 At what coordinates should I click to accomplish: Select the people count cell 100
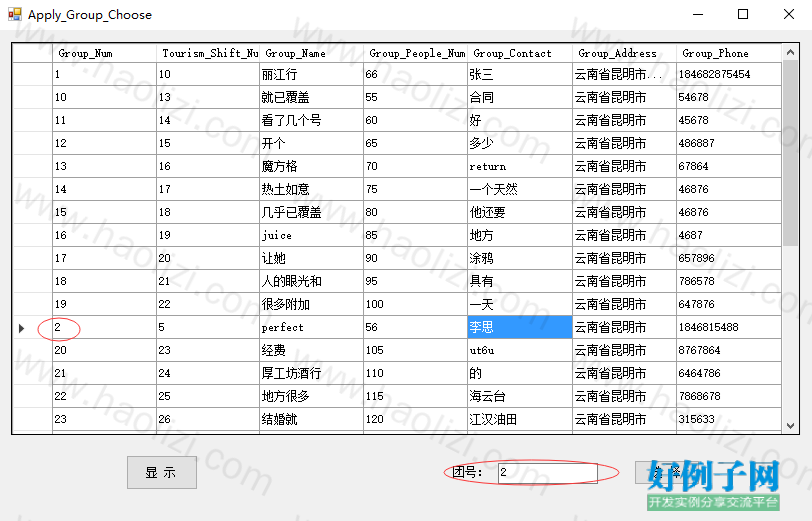coord(416,304)
